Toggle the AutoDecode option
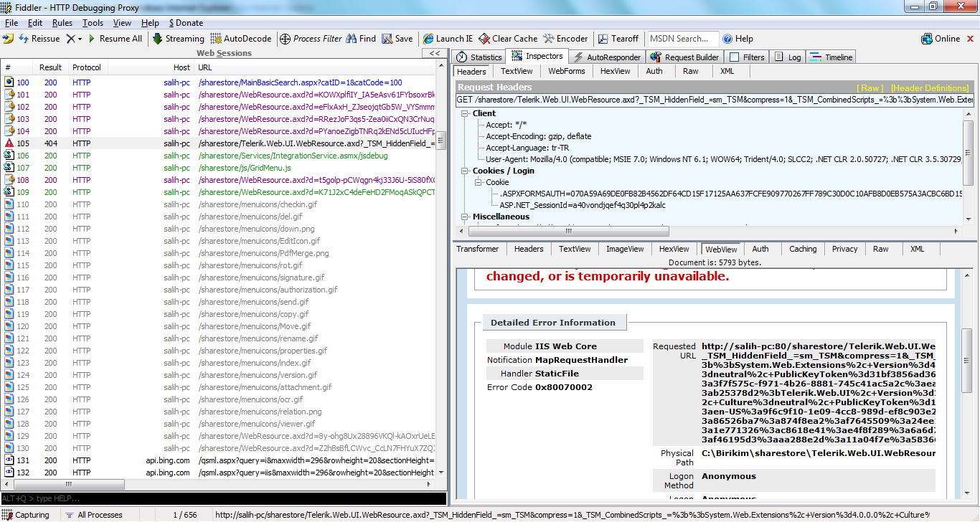 pyautogui.click(x=240, y=39)
